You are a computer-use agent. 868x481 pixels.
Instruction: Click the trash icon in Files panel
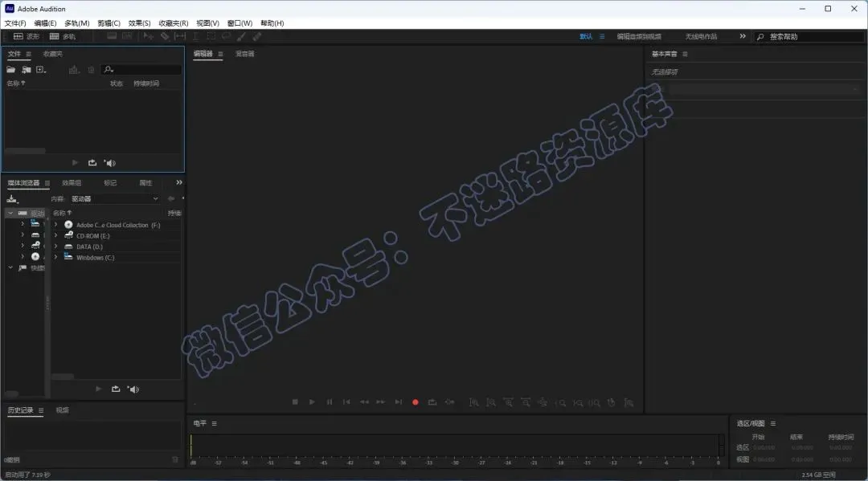coord(91,70)
